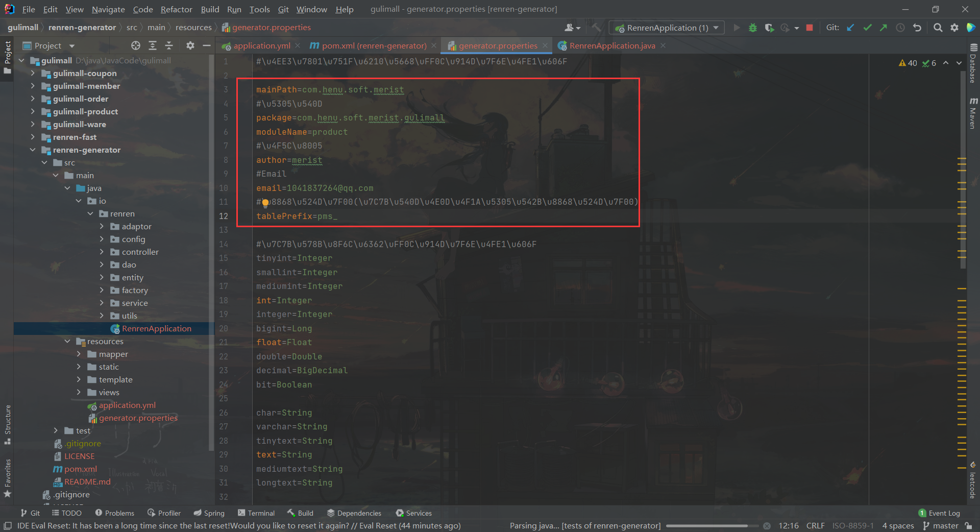Click the CRLF line separator widget
Screen dimensions: 980x532
(x=815, y=525)
